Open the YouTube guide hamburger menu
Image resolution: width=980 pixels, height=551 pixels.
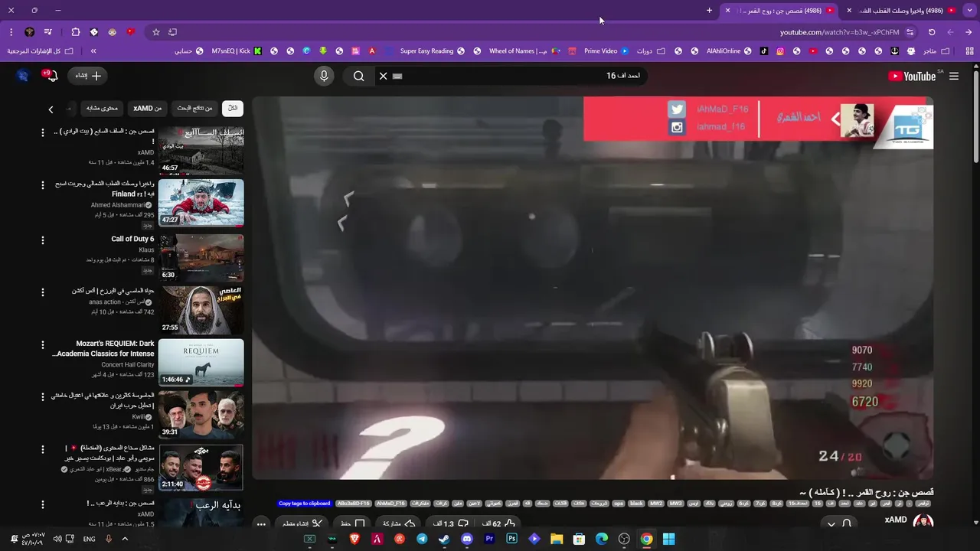[x=954, y=76]
